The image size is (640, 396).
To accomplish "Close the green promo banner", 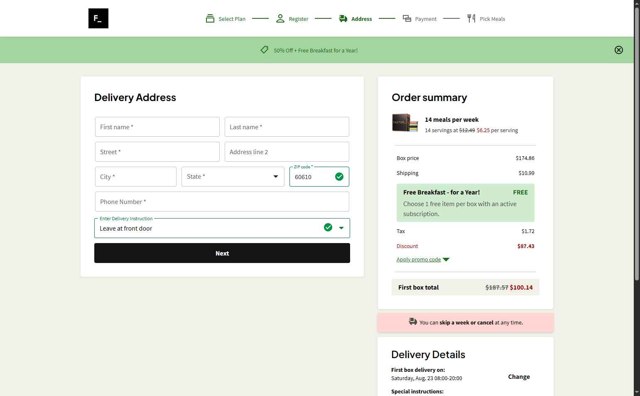I will tap(618, 50).
